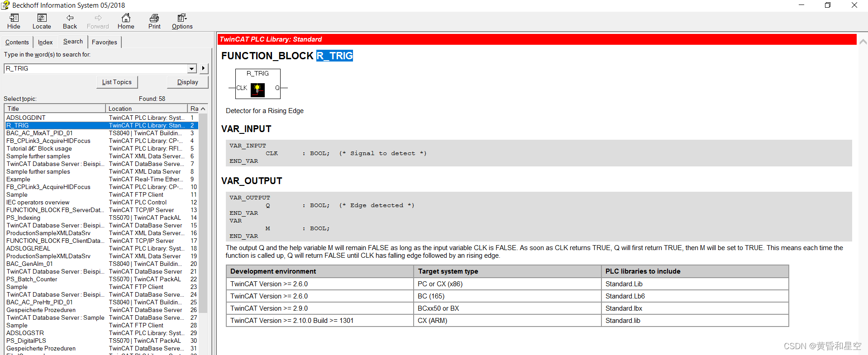Open the Options toolbar icon
This screenshot has width=868, height=355.
click(x=182, y=21)
